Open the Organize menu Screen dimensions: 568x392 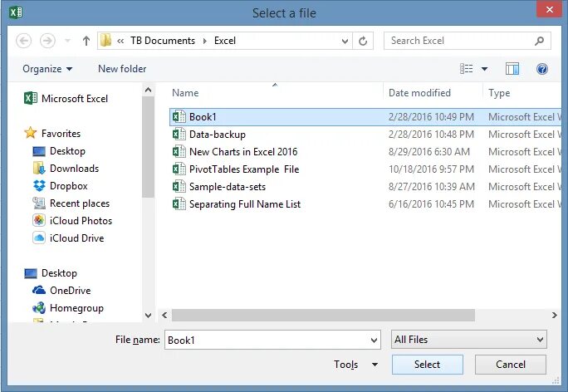[47, 69]
